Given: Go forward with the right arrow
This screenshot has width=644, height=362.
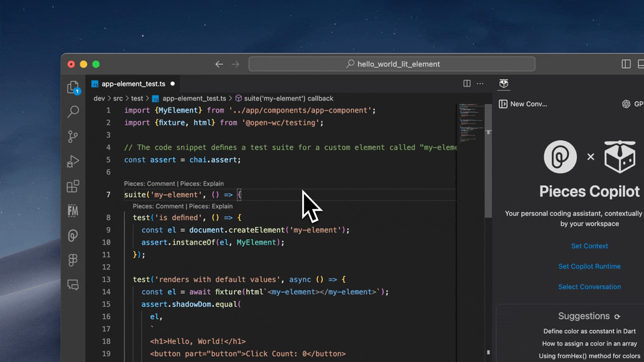Looking at the screenshot, I should pyautogui.click(x=235, y=64).
